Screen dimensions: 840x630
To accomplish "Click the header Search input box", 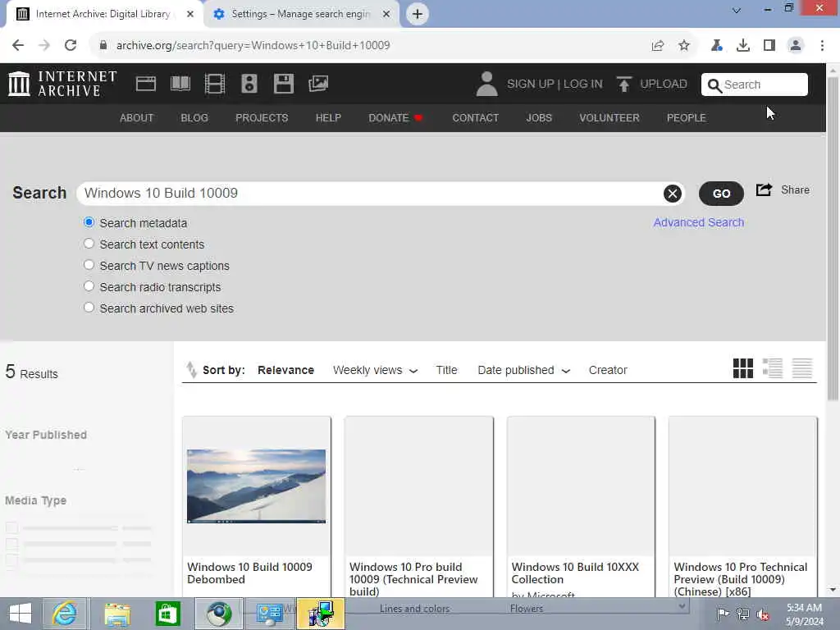I will [755, 84].
